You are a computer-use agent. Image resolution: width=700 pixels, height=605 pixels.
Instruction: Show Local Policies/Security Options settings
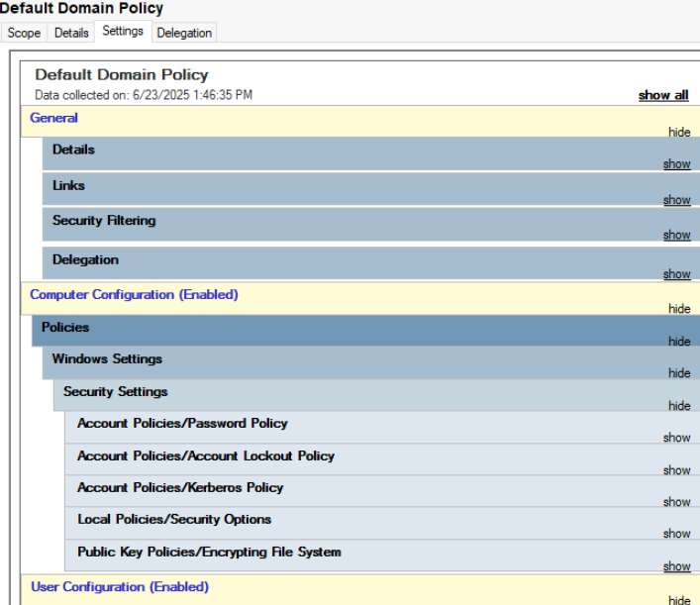pyautogui.click(x=677, y=533)
